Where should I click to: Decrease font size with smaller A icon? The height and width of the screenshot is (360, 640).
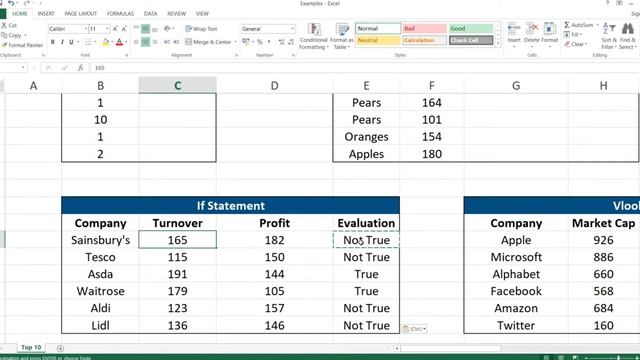pos(124,29)
